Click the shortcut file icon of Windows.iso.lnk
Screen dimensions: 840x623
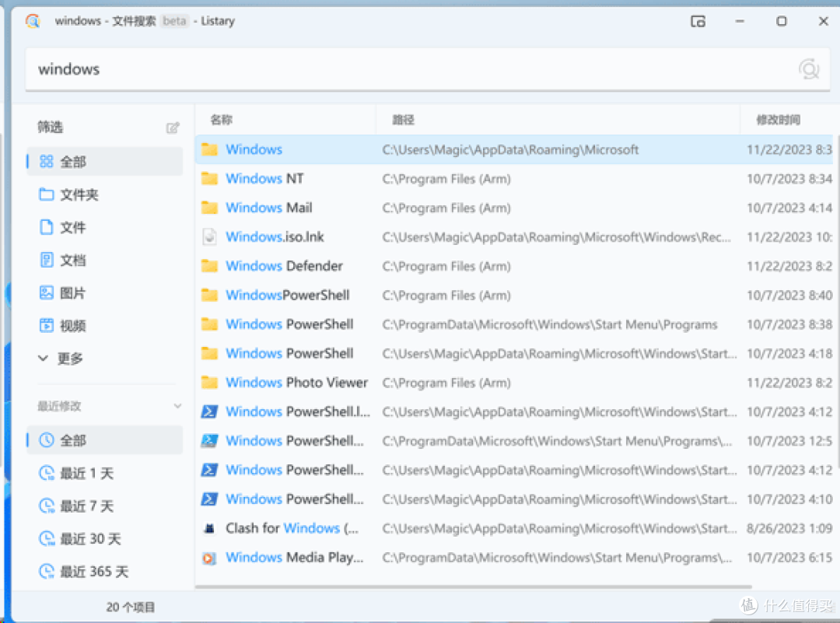pos(209,236)
